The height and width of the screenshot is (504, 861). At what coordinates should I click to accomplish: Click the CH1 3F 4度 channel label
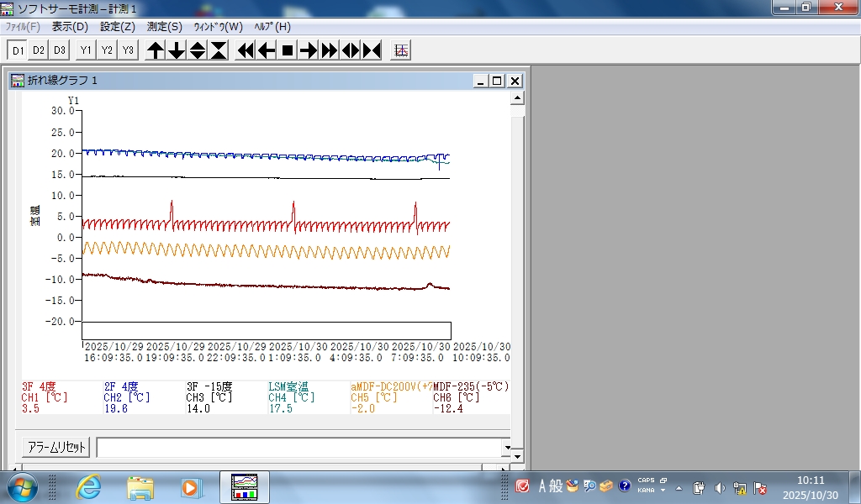click(40, 386)
